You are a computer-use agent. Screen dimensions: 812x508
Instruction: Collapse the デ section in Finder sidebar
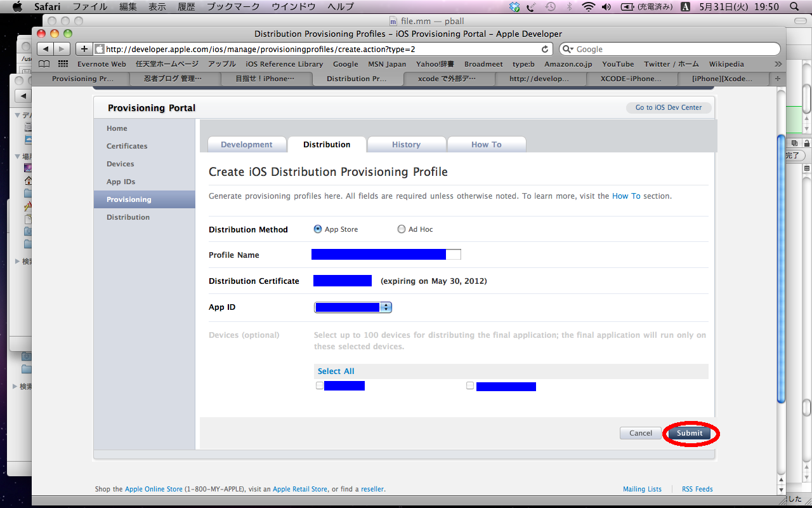pos(18,115)
